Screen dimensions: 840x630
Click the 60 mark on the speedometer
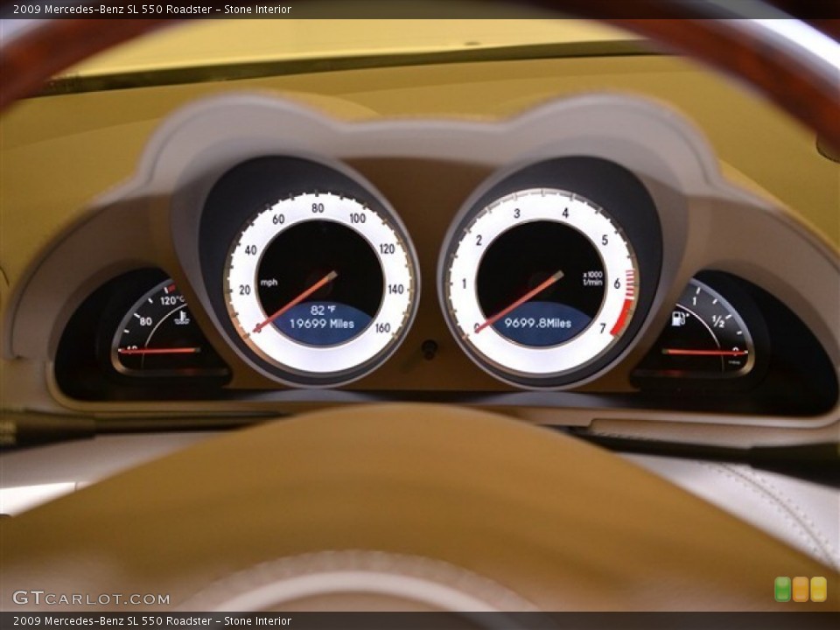click(278, 219)
